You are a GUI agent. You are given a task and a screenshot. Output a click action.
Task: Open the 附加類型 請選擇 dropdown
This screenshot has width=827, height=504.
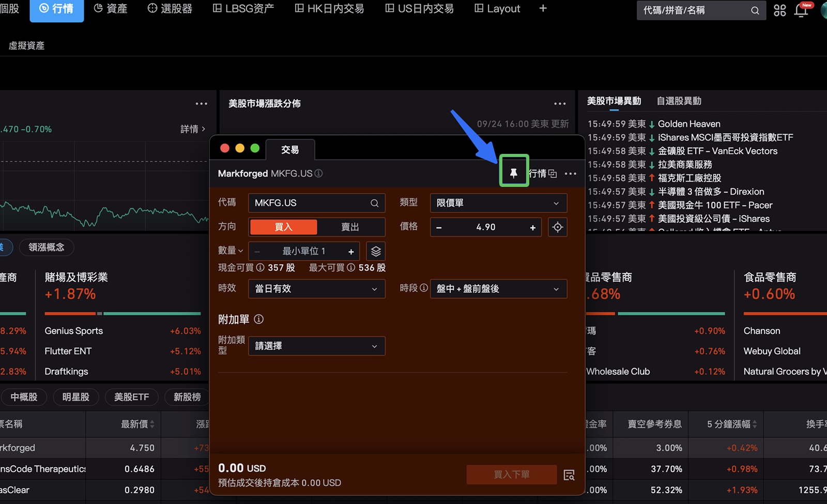(316, 346)
